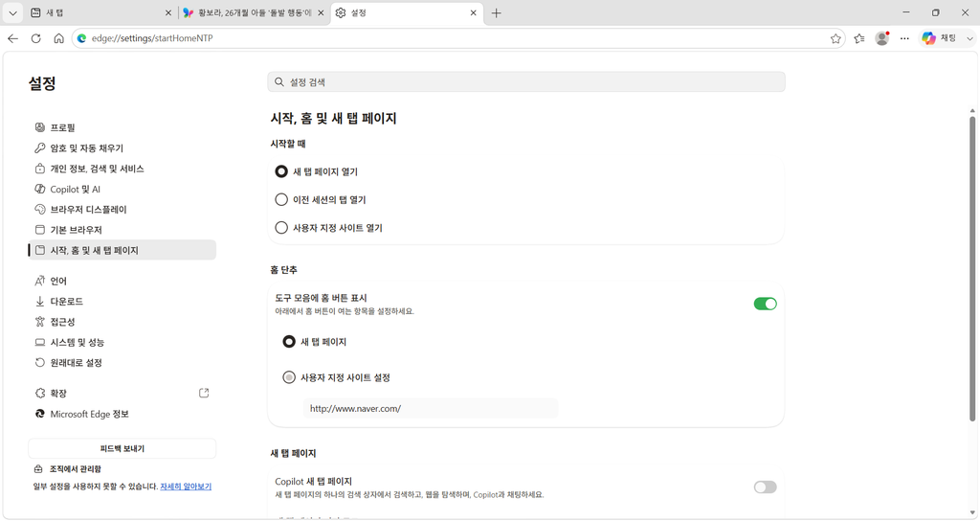This screenshot has height=521, width=980.
Task: Open Copilot 및 AI settings
Action: [x=122, y=189]
